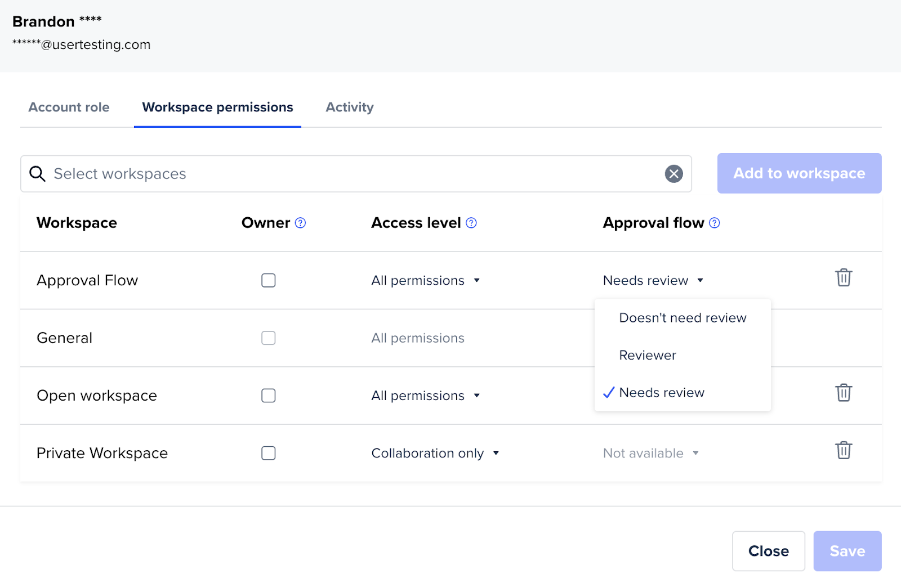The image size is (901, 588).
Task: Select Reviewer from approval menu
Action: (x=648, y=356)
